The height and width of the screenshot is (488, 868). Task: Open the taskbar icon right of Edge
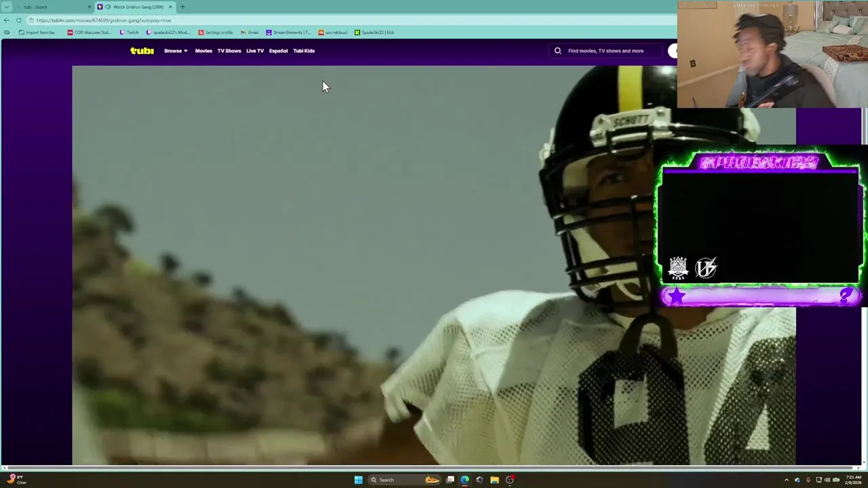tap(479, 480)
